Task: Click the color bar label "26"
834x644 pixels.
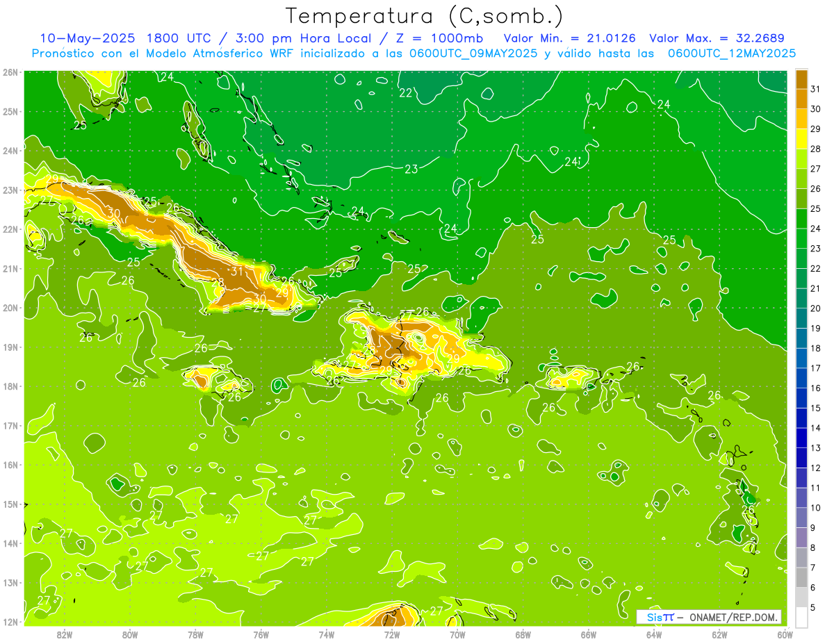Action: (816, 189)
